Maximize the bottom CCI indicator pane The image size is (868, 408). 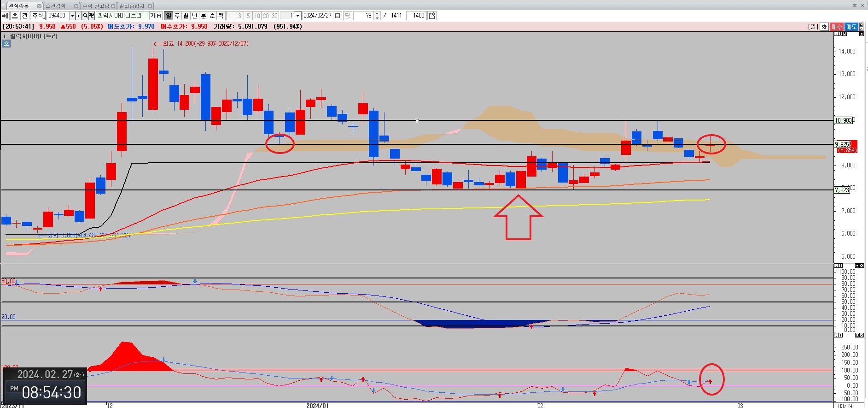[857, 335]
